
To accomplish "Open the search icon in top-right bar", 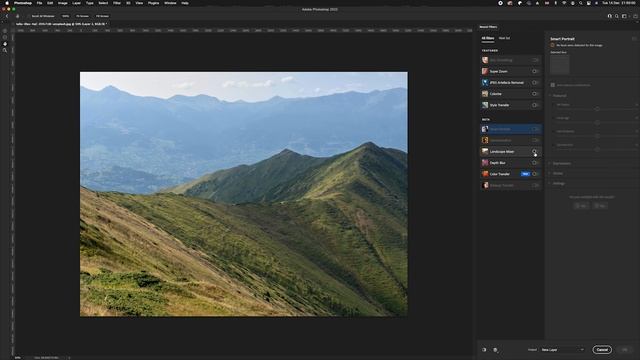I will point(617,16).
